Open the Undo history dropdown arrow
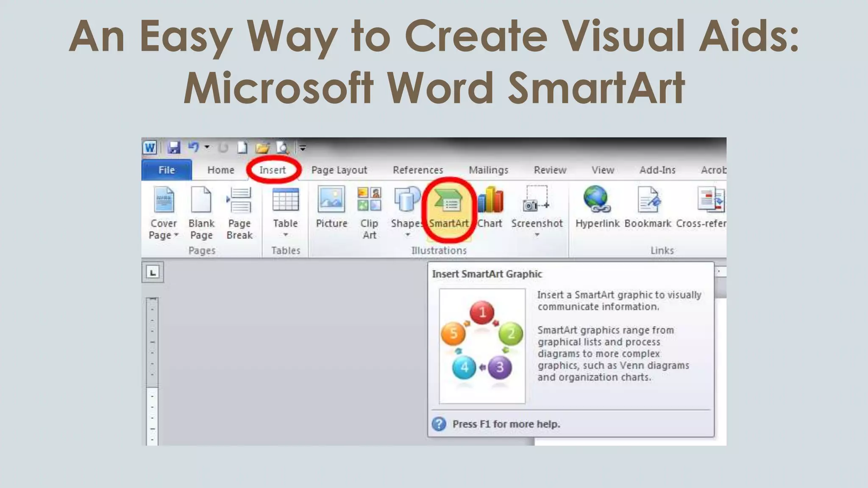Viewport: 868px width, 488px height. tap(207, 147)
